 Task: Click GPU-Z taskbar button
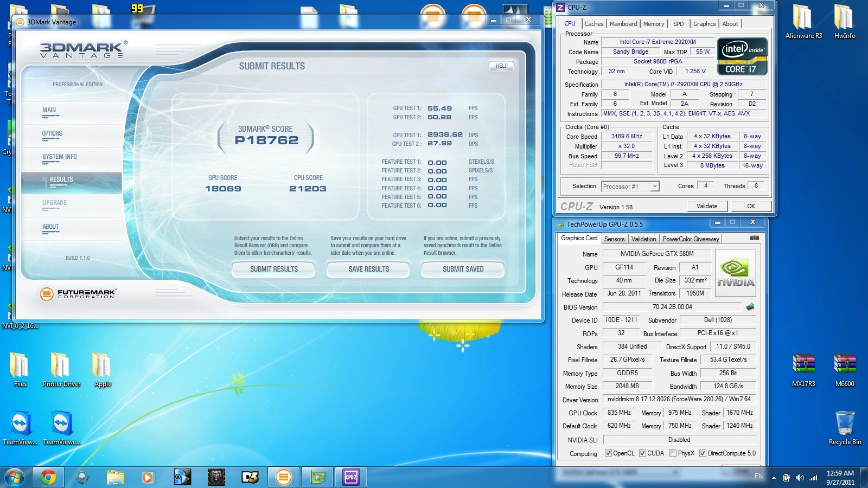tap(317, 477)
